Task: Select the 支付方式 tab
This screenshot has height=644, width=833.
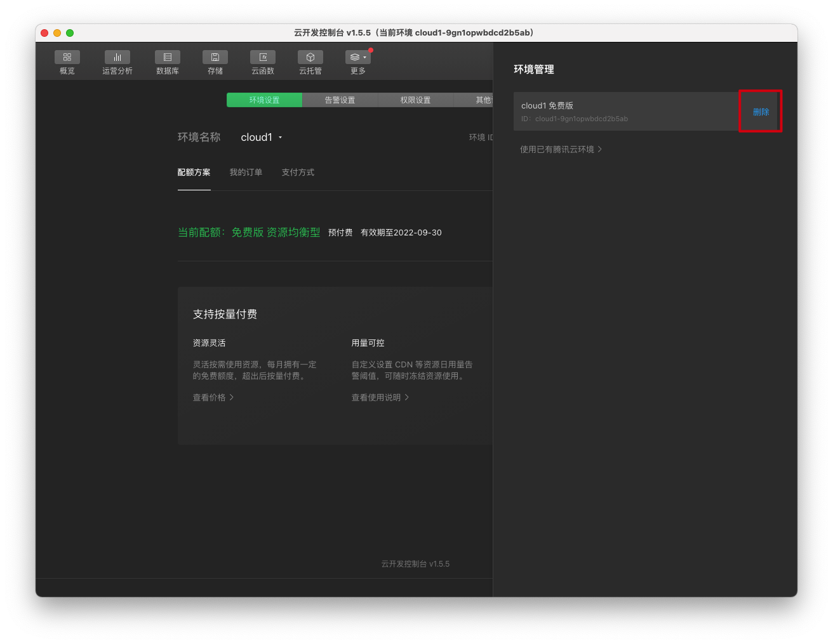Action: click(298, 172)
